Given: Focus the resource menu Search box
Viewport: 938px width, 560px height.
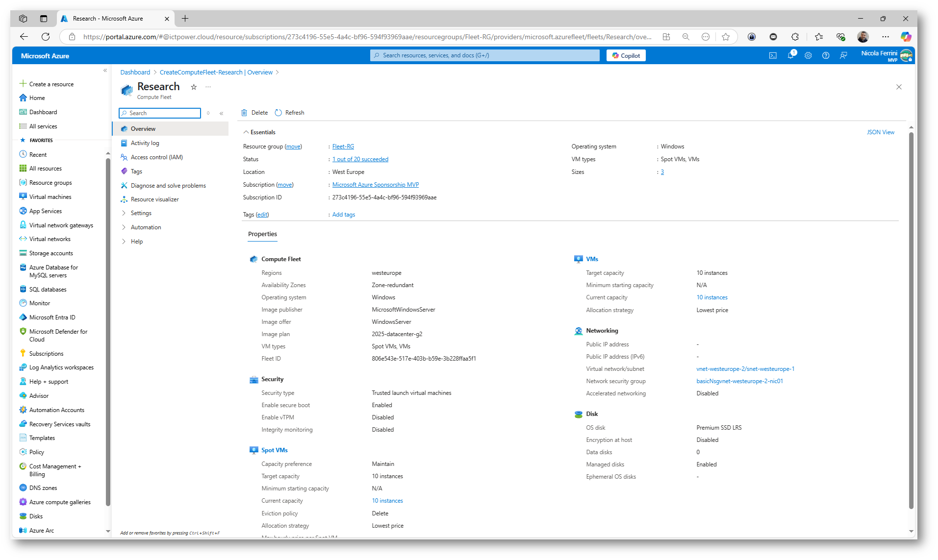Looking at the screenshot, I should click(160, 113).
